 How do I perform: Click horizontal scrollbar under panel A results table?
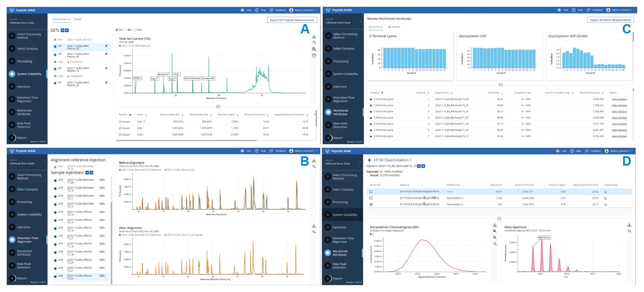(x=186, y=141)
